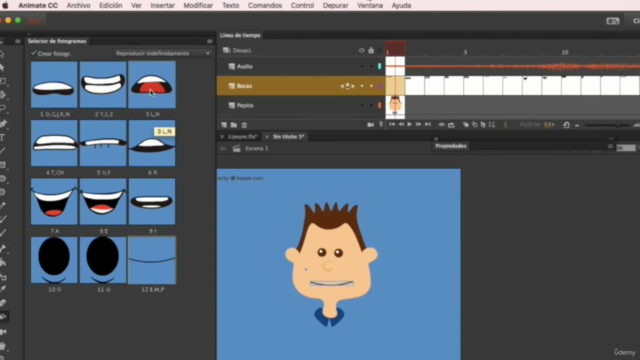
Task: Click the New Layer icon in timeline
Action: pyautogui.click(x=224, y=125)
